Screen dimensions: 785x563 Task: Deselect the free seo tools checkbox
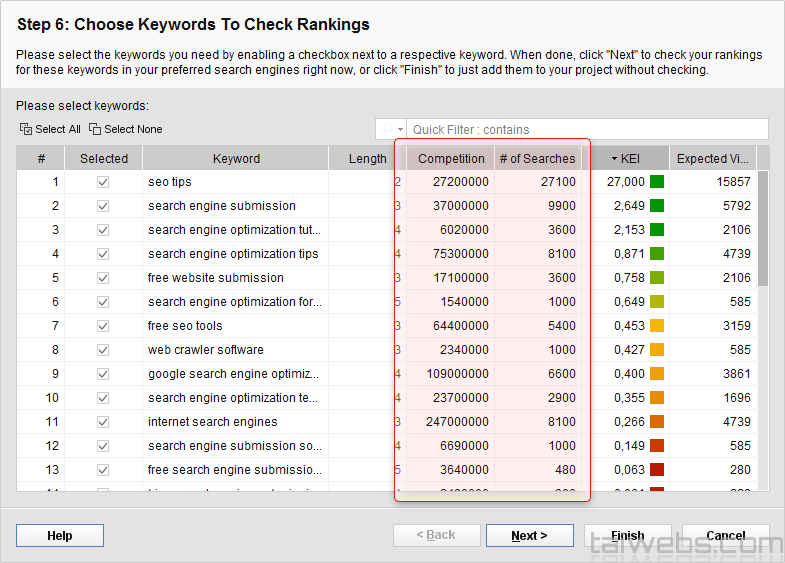pos(103,326)
